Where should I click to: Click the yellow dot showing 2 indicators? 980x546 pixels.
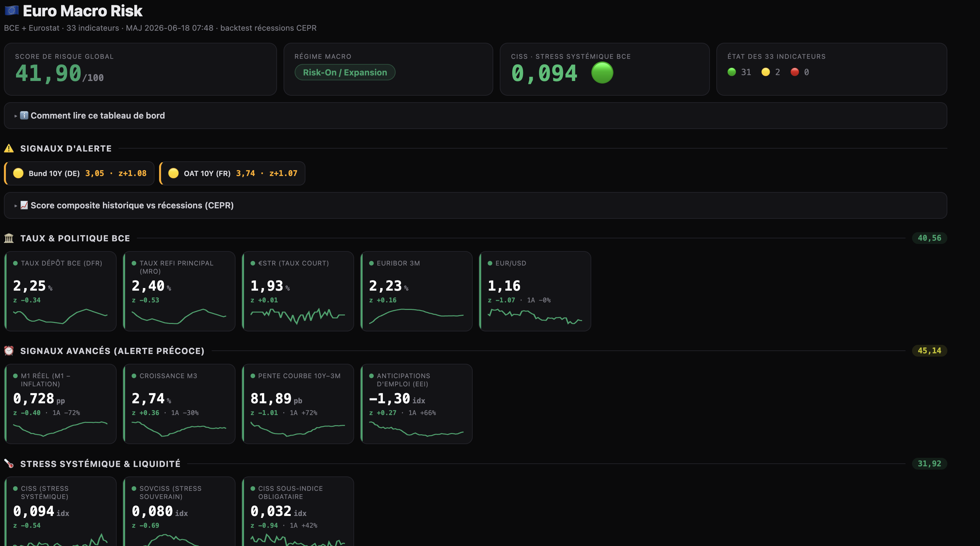(x=766, y=72)
